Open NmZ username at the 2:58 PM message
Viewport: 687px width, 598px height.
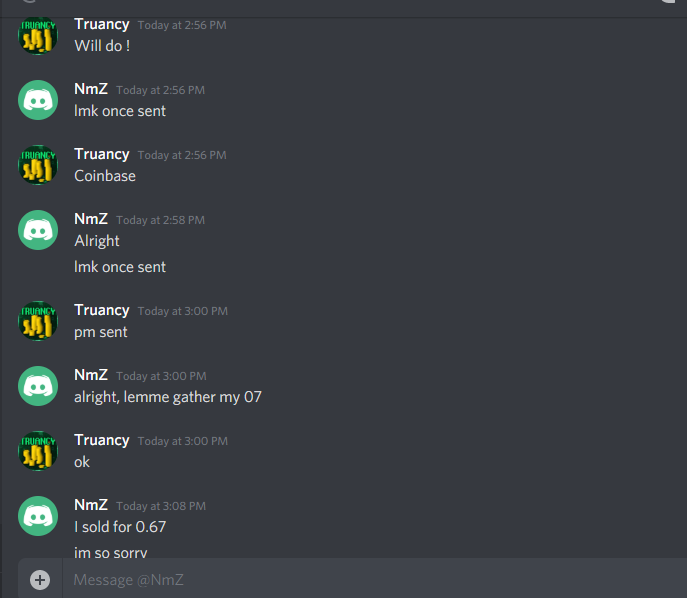point(91,219)
